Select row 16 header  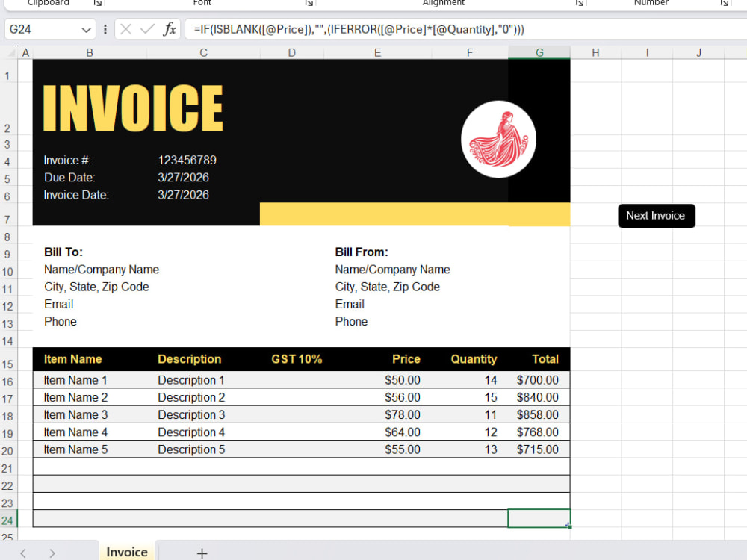pos(8,382)
